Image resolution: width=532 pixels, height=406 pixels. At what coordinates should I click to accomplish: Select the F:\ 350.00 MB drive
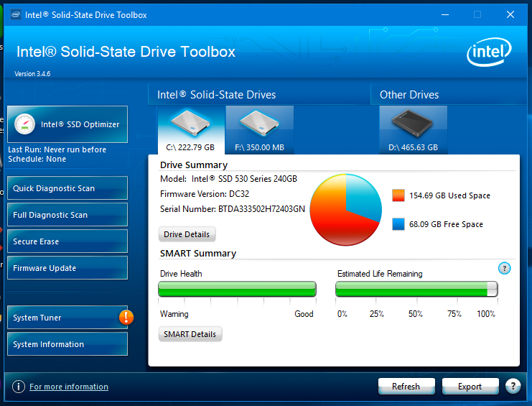pos(260,130)
